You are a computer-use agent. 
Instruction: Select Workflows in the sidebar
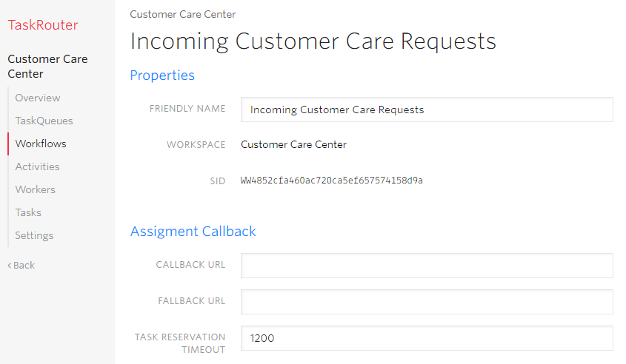[x=41, y=144]
